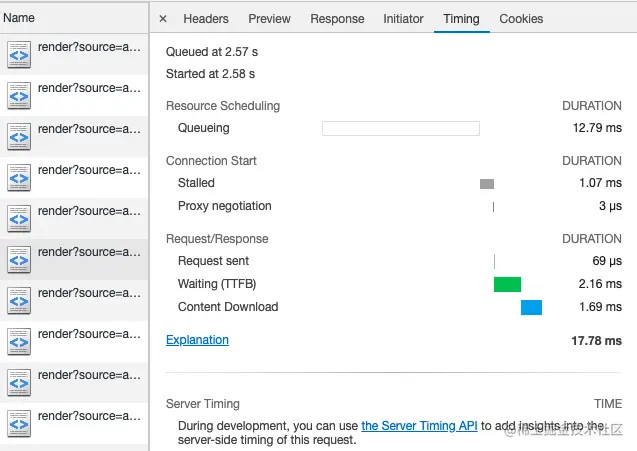Click the Proxy negotiation duration 3 μs
The width and height of the screenshot is (637, 451).
pos(610,206)
